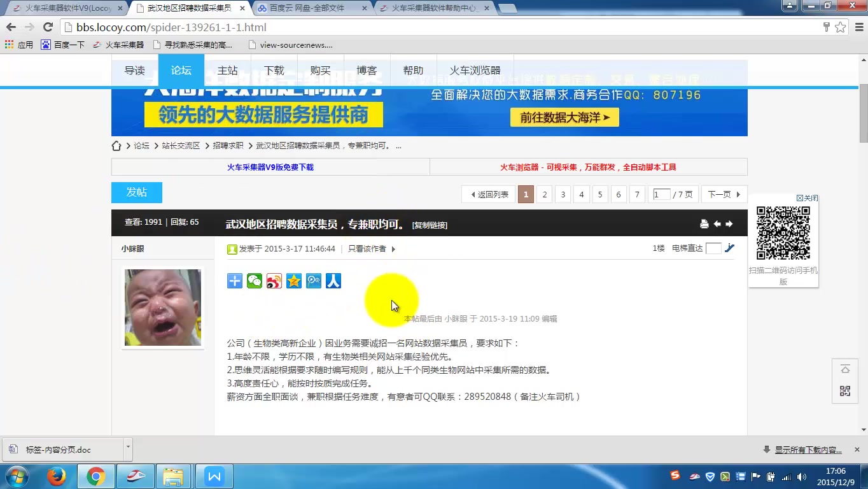
Task: Open the 主站 navigation tab
Action: [x=228, y=70]
